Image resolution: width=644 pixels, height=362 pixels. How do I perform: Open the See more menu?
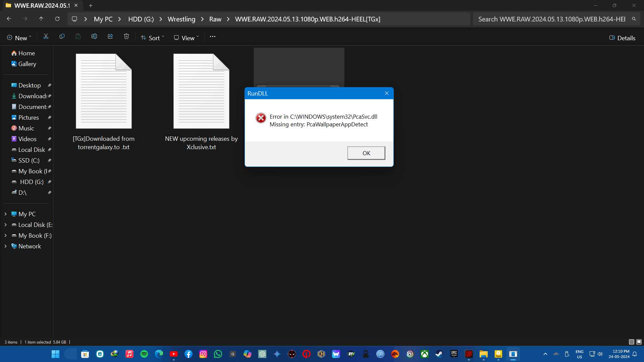click(213, 36)
